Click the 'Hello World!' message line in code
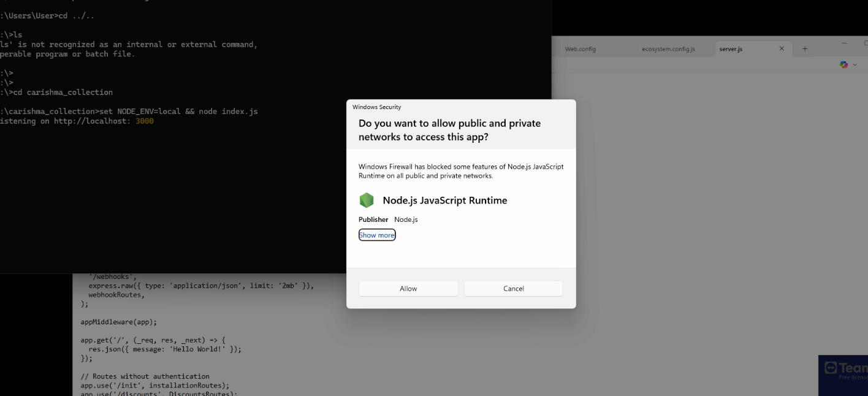Image resolution: width=868 pixels, height=396 pixels. 165,349
